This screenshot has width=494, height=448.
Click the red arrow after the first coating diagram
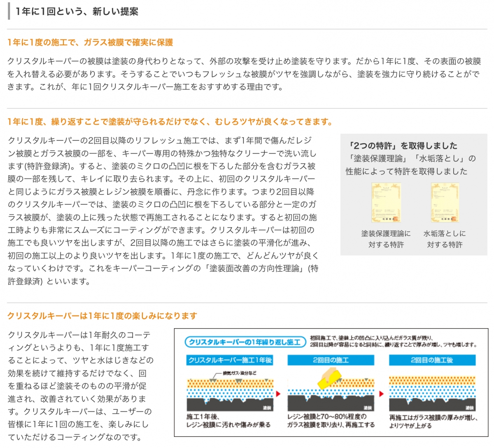click(279, 394)
